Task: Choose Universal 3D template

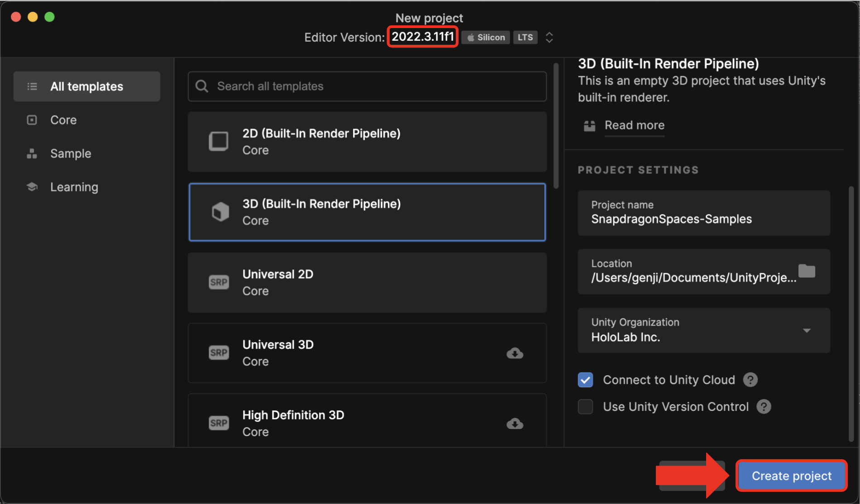Action: click(367, 353)
